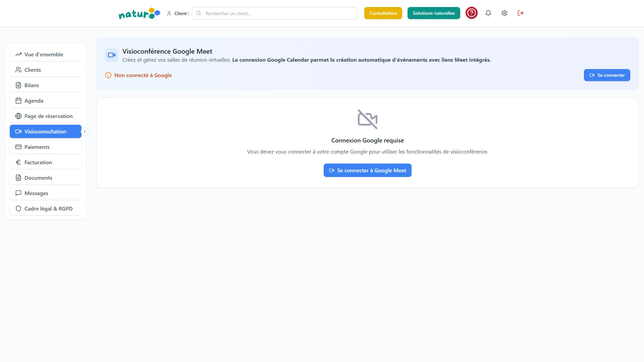Click the search magnifier icon

pyautogui.click(x=199, y=13)
